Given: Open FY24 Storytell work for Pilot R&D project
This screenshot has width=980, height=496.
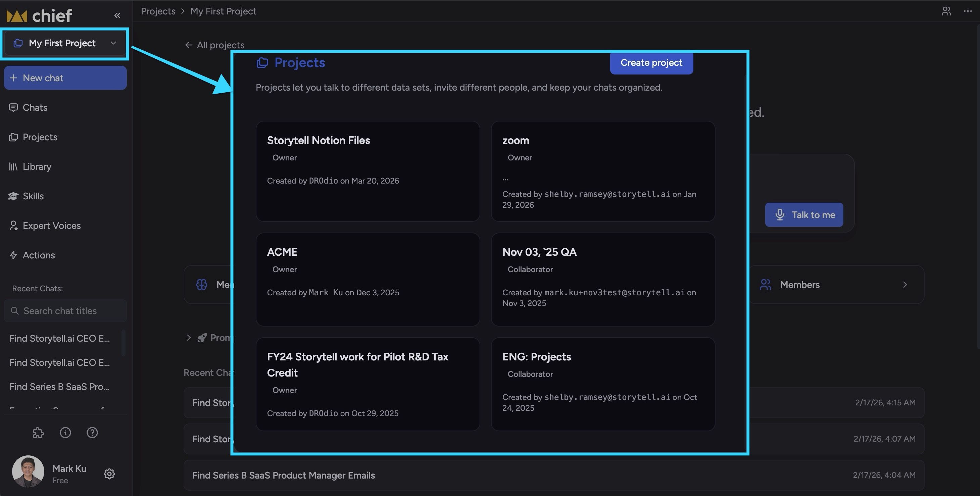Looking at the screenshot, I should (367, 384).
